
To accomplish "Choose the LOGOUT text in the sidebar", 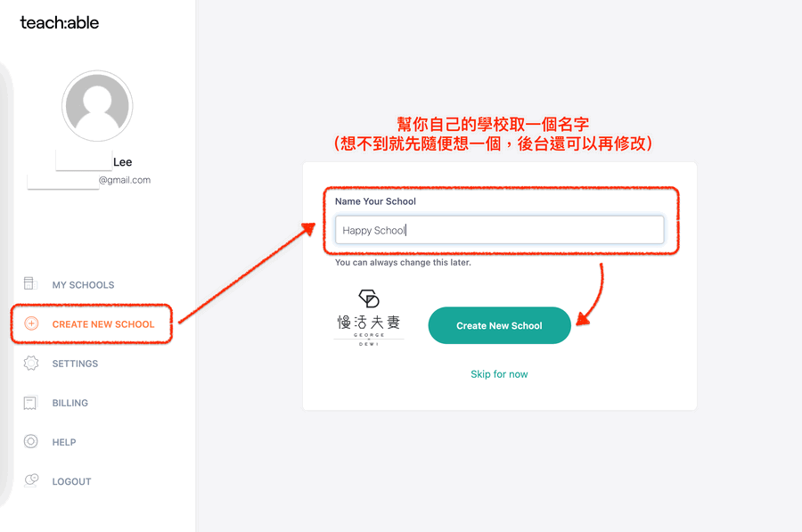I will (71, 481).
